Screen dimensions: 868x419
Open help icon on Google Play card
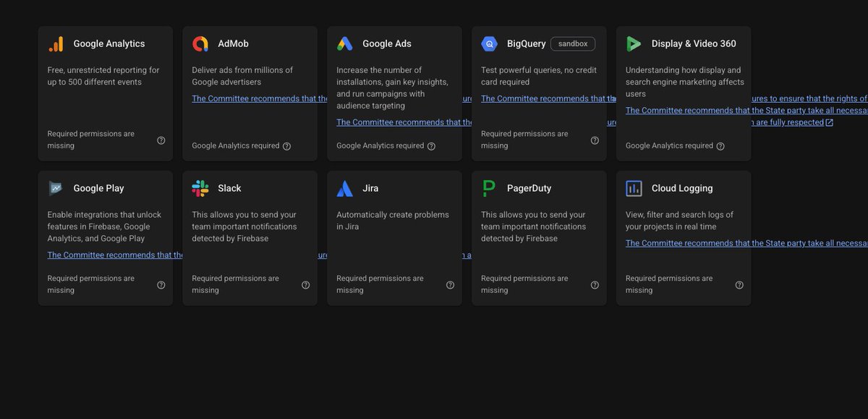click(161, 285)
